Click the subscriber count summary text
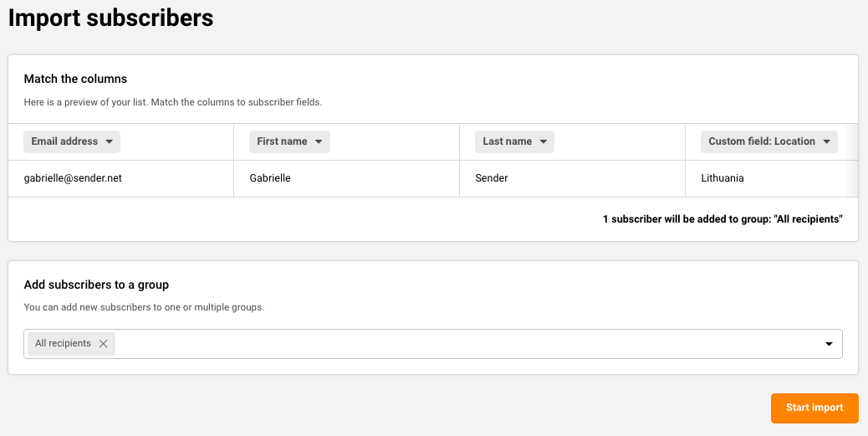 722,219
